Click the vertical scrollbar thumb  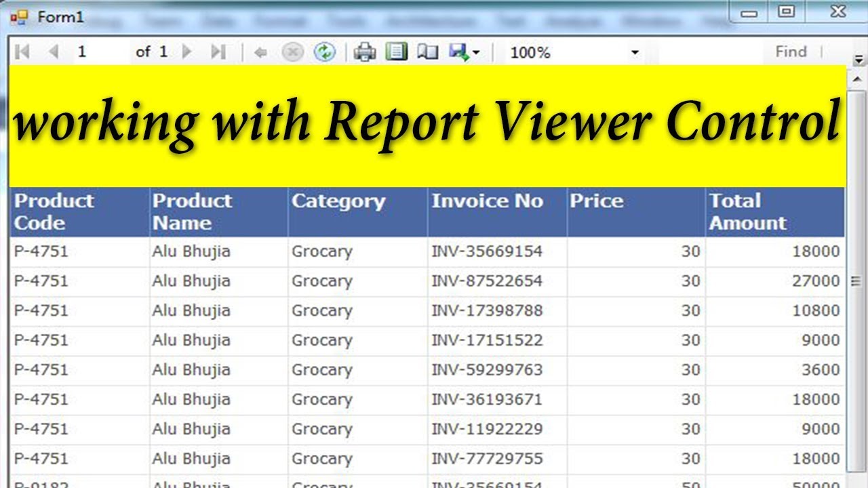[x=856, y=280]
